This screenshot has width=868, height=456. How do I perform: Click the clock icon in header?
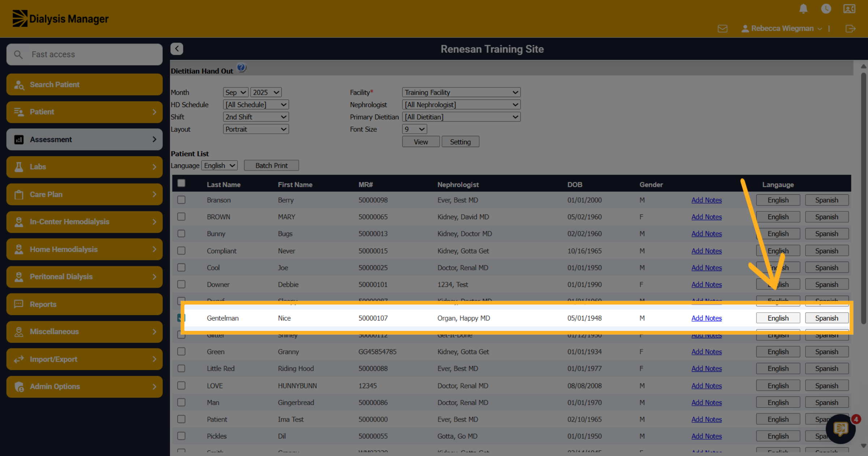[x=826, y=9]
